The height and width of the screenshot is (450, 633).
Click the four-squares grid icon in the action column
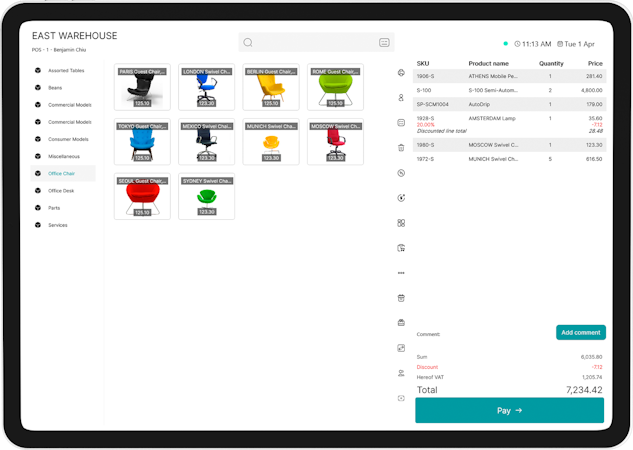pyautogui.click(x=401, y=223)
